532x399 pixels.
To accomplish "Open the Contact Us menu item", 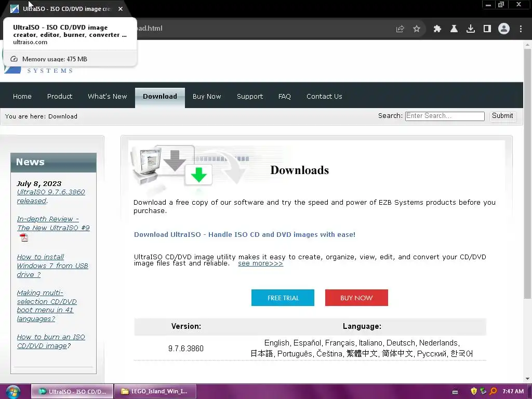I will (x=324, y=97).
